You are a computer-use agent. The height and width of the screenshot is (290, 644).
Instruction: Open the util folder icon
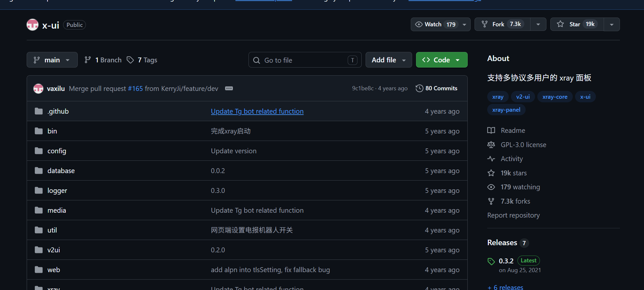(39, 230)
